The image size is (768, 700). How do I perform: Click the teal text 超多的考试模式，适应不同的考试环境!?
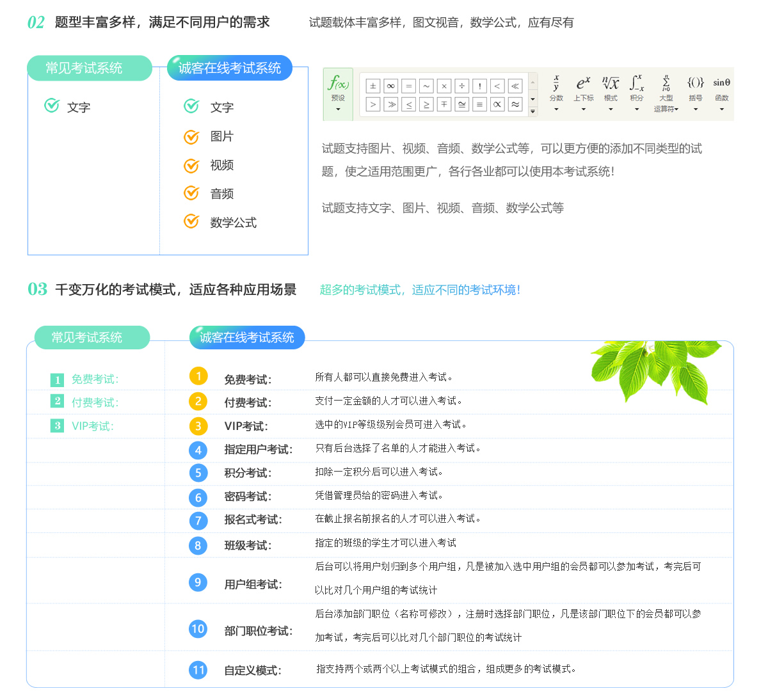(x=420, y=290)
